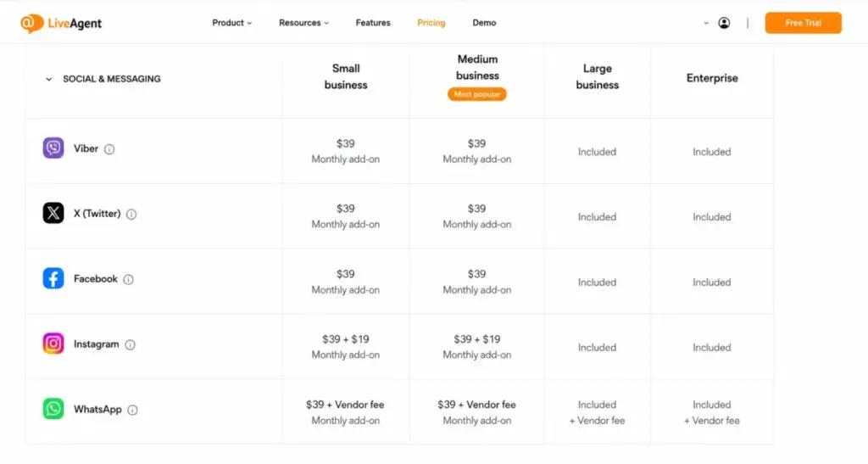Show info tooltip for Viber
This screenshot has height=464, width=868.
[x=109, y=149]
